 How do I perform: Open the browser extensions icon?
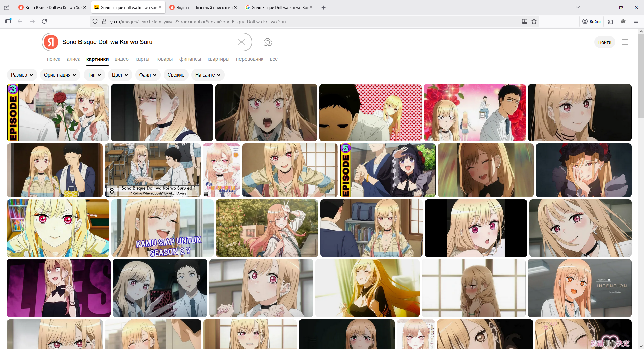pos(610,21)
